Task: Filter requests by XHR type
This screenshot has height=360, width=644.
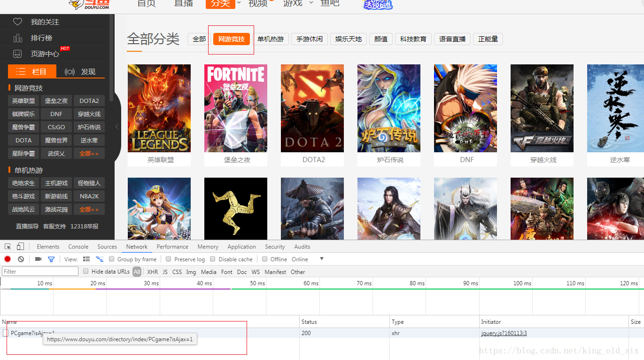Action: tap(152, 272)
